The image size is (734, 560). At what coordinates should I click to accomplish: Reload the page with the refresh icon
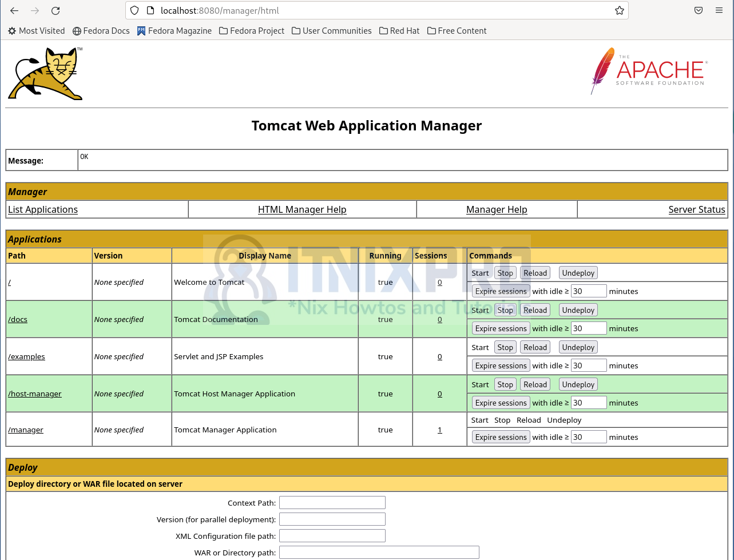coord(55,10)
